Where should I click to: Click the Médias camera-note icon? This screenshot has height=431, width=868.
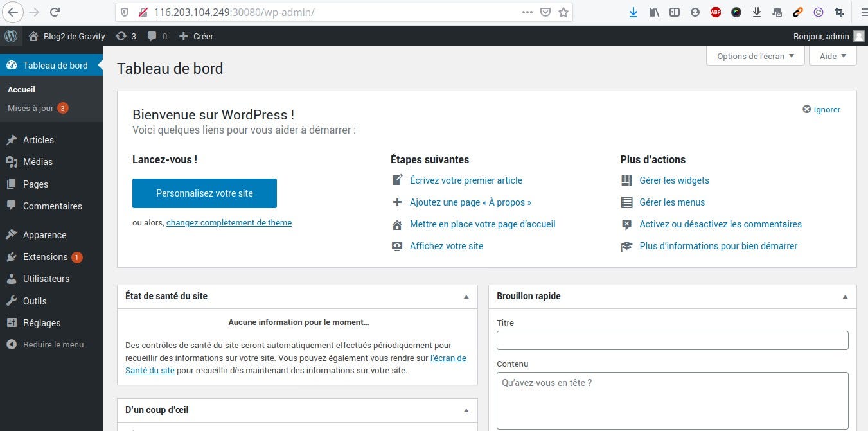pyautogui.click(x=12, y=162)
